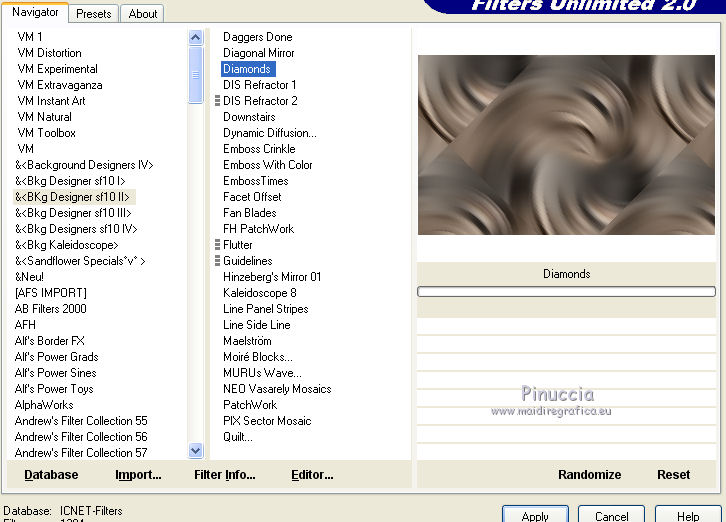Select &<Bkg Designer sf10 III> category
This screenshot has height=522, width=726.
[x=73, y=213]
